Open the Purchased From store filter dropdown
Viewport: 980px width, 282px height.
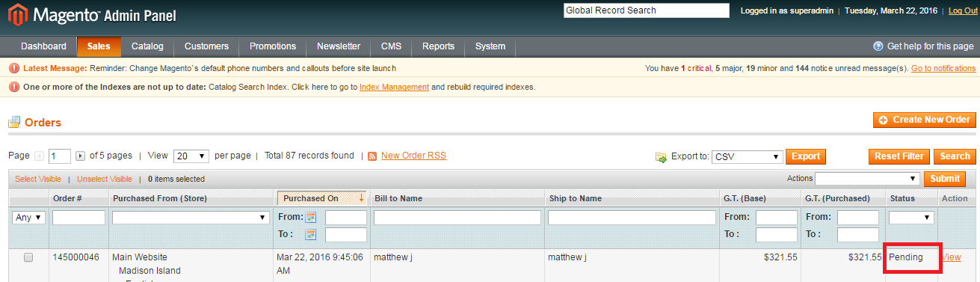coord(191,218)
